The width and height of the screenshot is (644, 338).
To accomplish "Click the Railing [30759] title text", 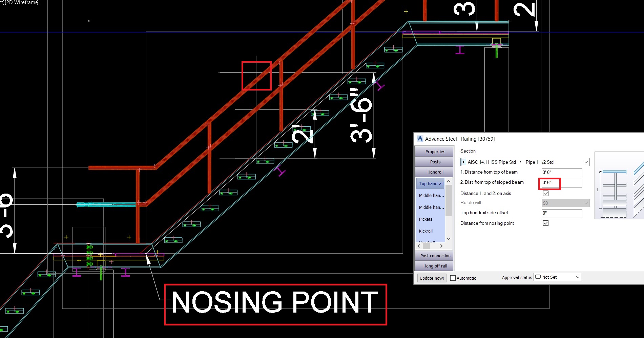I will tap(478, 139).
